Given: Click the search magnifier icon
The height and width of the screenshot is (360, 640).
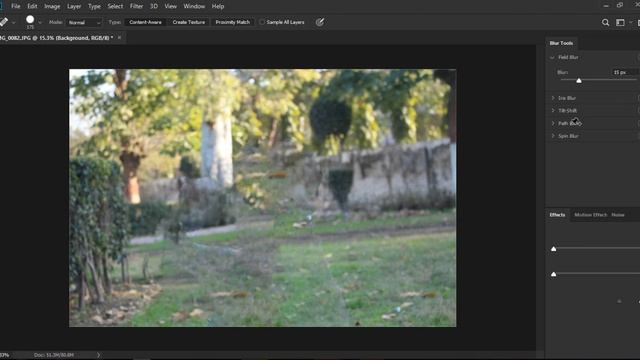Looking at the screenshot, I should (x=605, y=23).
